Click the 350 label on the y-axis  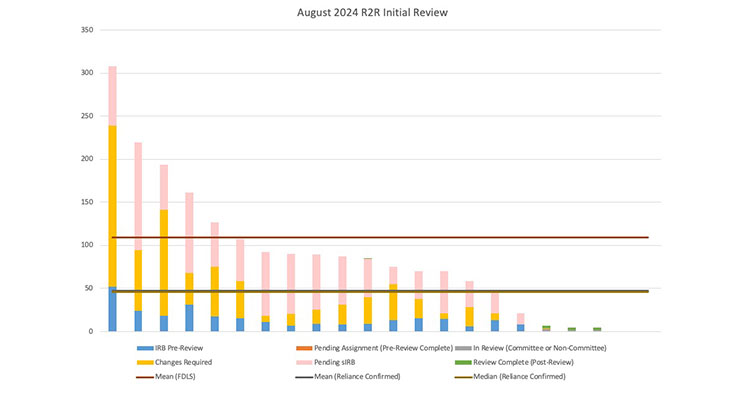[x=86, y=30]
